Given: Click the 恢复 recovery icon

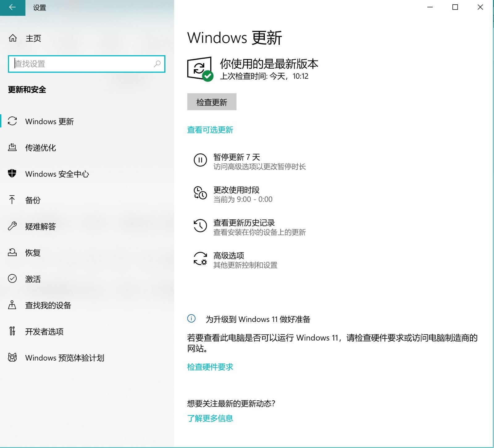Looking at the screenshot, I should coord(12,252).
